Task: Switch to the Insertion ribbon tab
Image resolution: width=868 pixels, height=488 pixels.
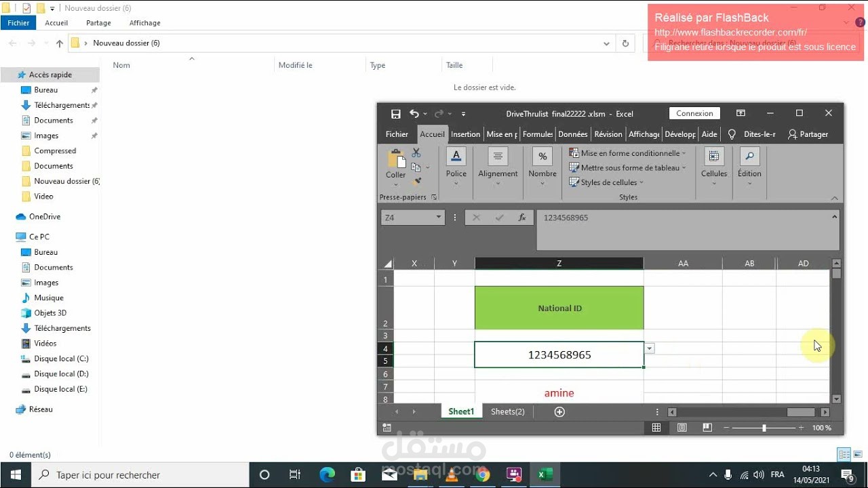Action: click(x=465, y=134)
